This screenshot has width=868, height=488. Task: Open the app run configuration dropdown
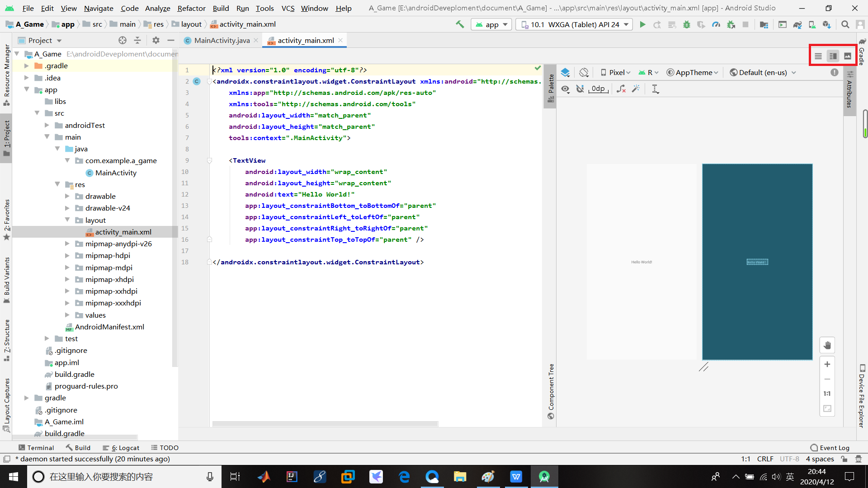pyautogui.click(x=491, y=24)
